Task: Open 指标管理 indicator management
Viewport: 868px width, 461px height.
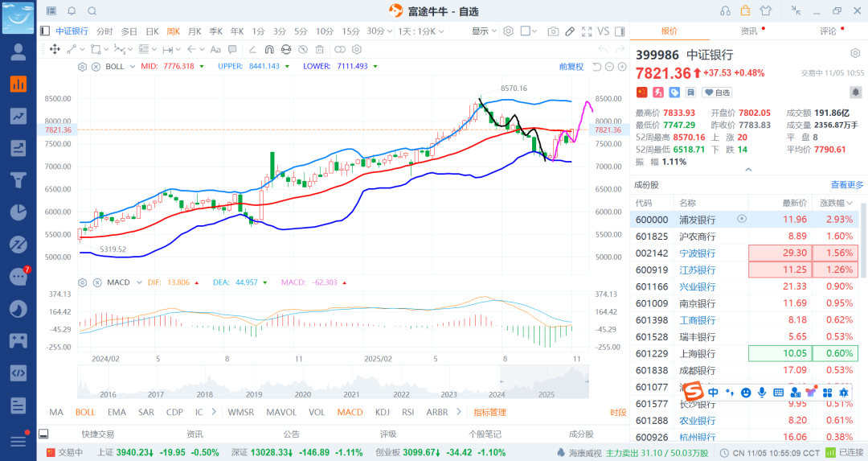Action: point(489,413)
